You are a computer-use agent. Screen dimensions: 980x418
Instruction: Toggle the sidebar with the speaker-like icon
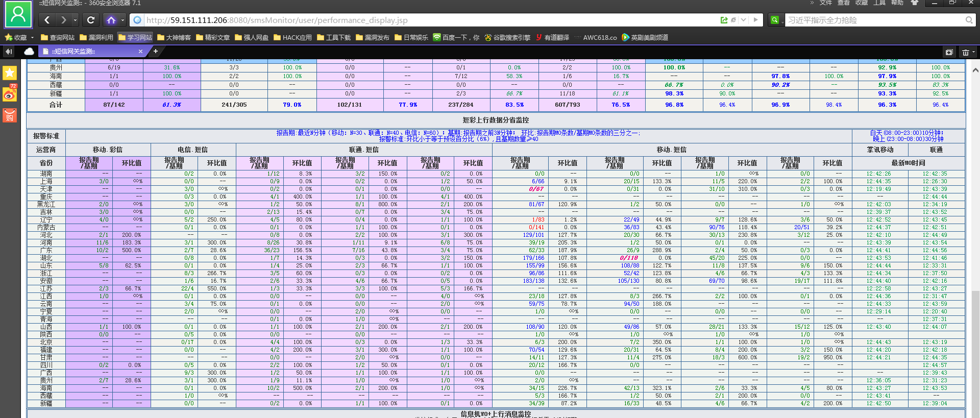click(9, 52)
